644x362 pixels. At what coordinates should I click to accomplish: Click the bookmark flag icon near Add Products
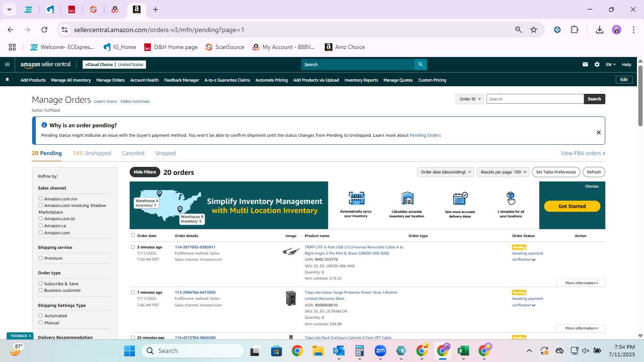click(7, 80)
